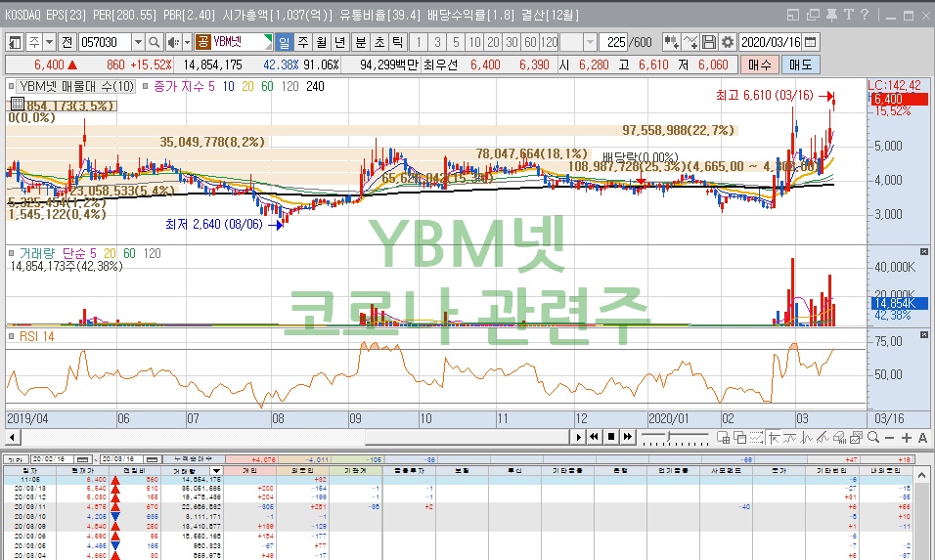
Task: Select the 주 weekly chart period
Action: pyautogui.click(x=303, y=42)
